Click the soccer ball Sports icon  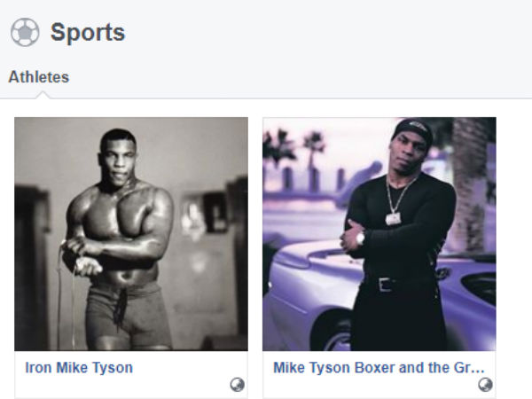[25, 33]
